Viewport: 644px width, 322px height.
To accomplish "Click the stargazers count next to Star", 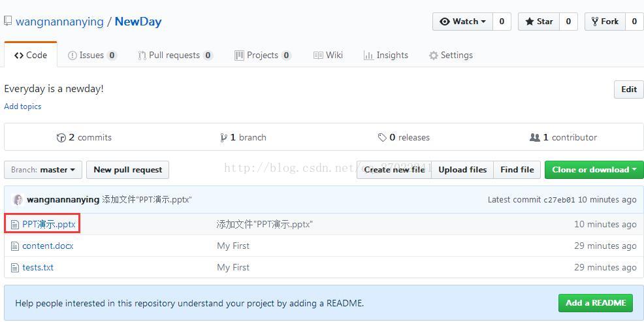I will pos(568,22).
